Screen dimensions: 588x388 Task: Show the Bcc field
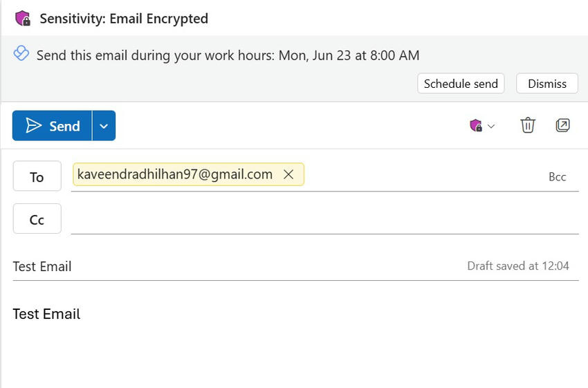557,177
